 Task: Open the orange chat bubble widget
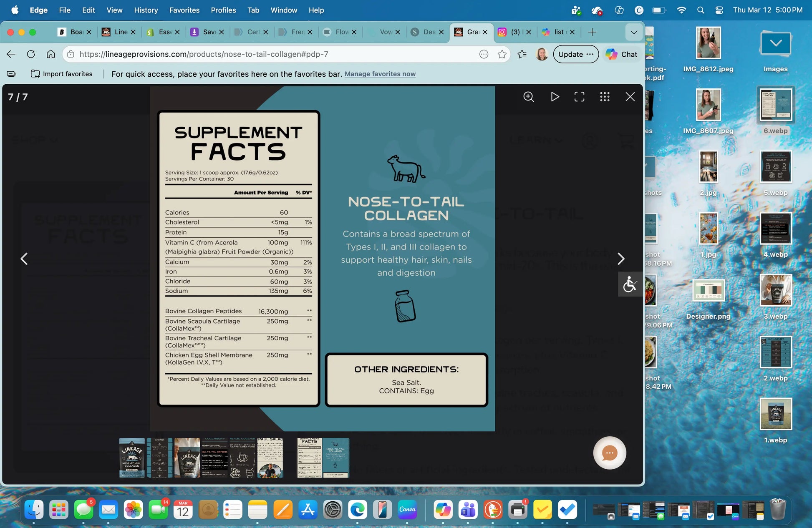click(x=610, y=453)
